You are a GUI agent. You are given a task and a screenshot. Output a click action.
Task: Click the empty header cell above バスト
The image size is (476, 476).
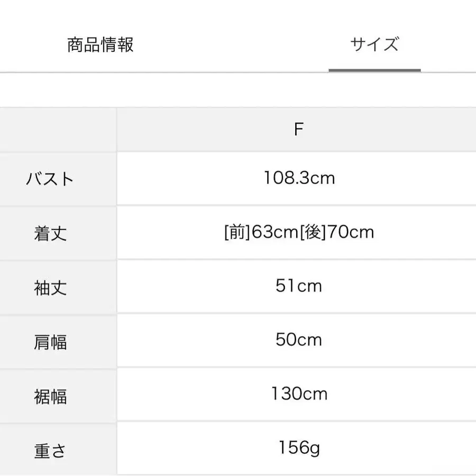click(x=58, y=129)
